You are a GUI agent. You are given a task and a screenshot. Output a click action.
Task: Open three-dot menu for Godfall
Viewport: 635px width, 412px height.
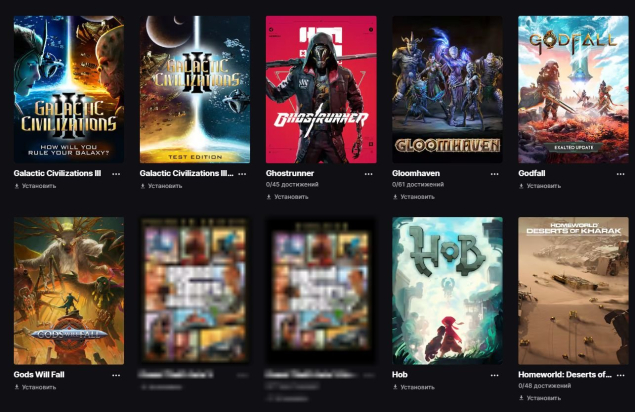pos(620,174)
